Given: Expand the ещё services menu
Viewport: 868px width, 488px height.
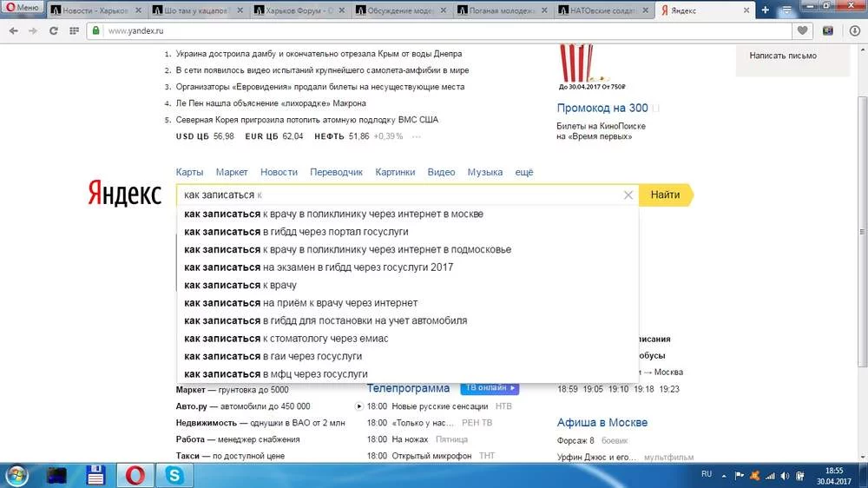Looking at the screenshot, I should [524, 172].
